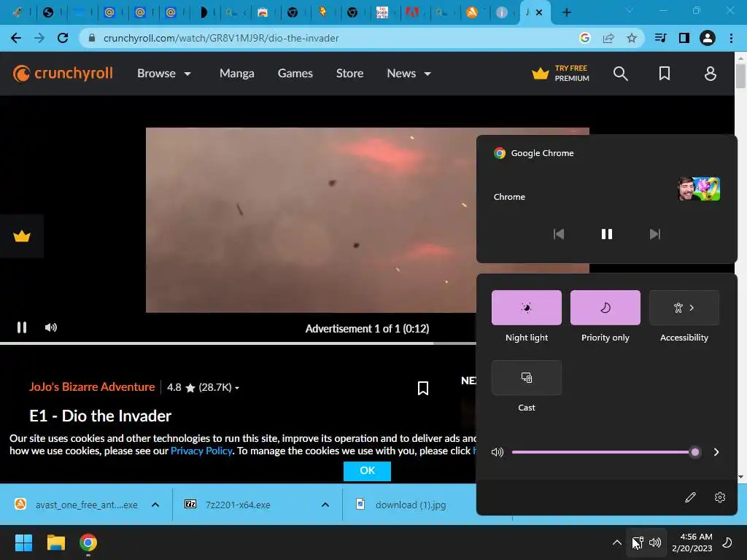Open the 4:56 AM clock and date
747x560 pixels.
(x=692, y=542)
